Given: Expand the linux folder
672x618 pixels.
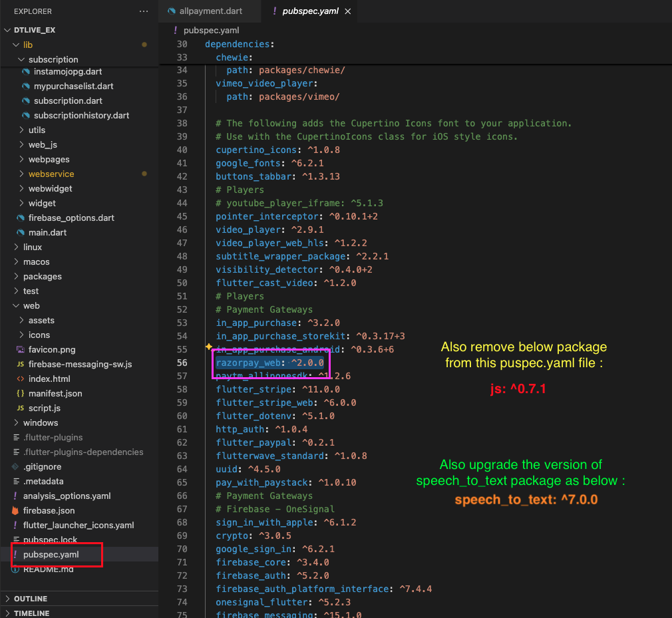Looking at the screenshot, I should (16, 247).
